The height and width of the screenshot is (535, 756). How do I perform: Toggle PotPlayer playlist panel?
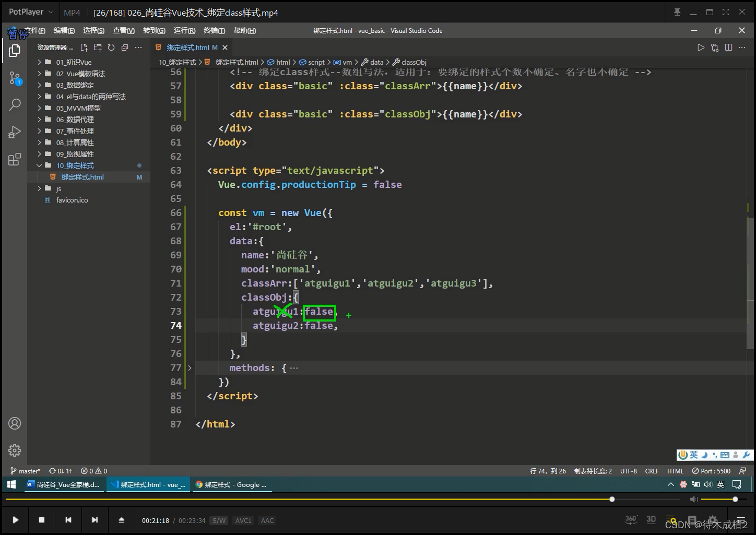pos(740,520)
